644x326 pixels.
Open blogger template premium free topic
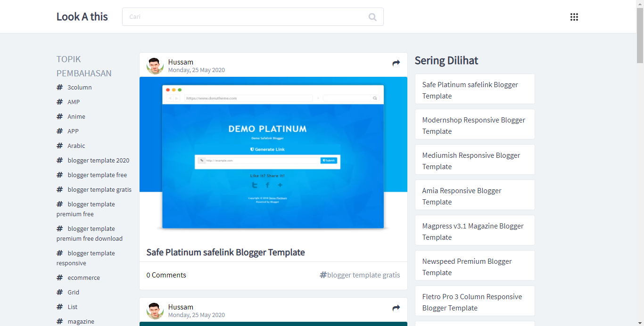pyautogui.click(x=86, y=209)
